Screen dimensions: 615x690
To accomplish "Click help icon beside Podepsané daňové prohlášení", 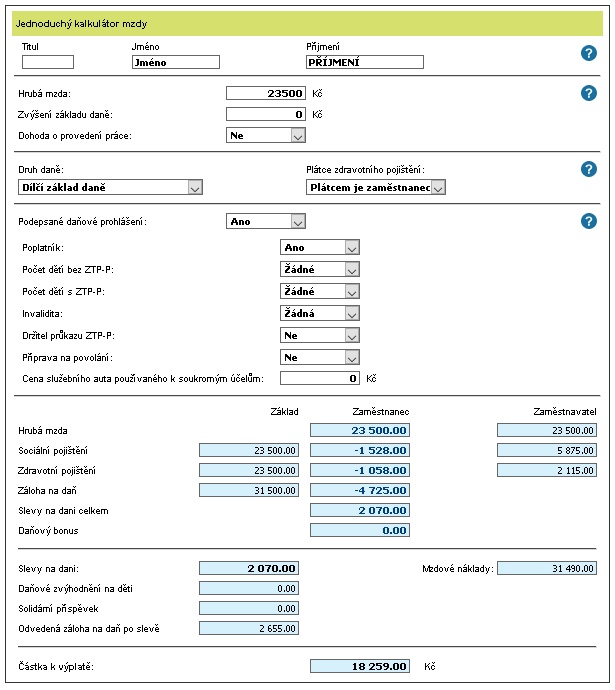I will point(589,221).
